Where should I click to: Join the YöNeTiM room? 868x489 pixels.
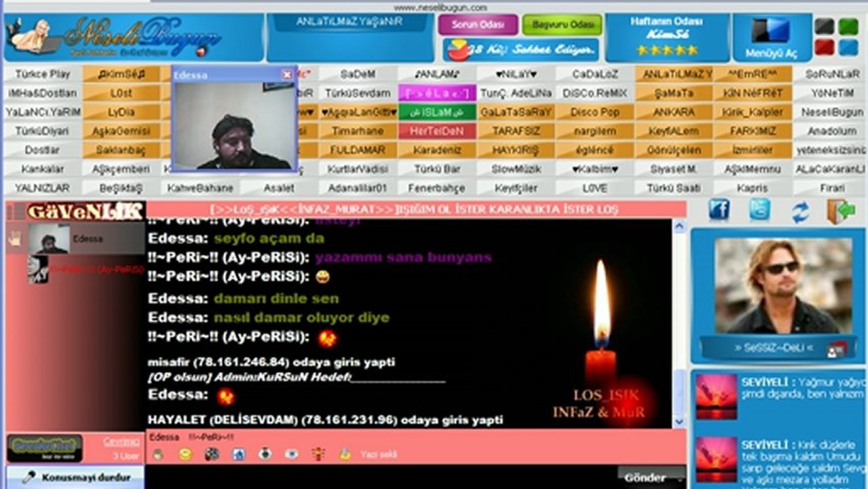tap(831, 93)
